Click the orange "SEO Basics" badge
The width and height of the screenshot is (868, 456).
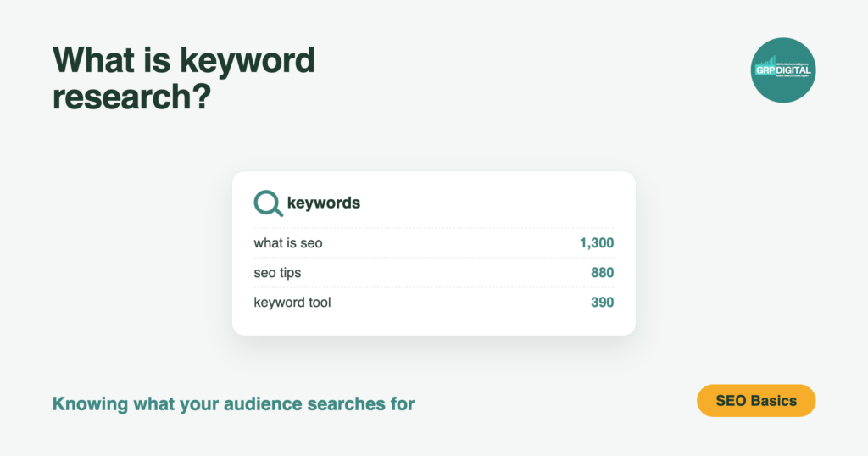pyautogui.click(x=756, y=401)
